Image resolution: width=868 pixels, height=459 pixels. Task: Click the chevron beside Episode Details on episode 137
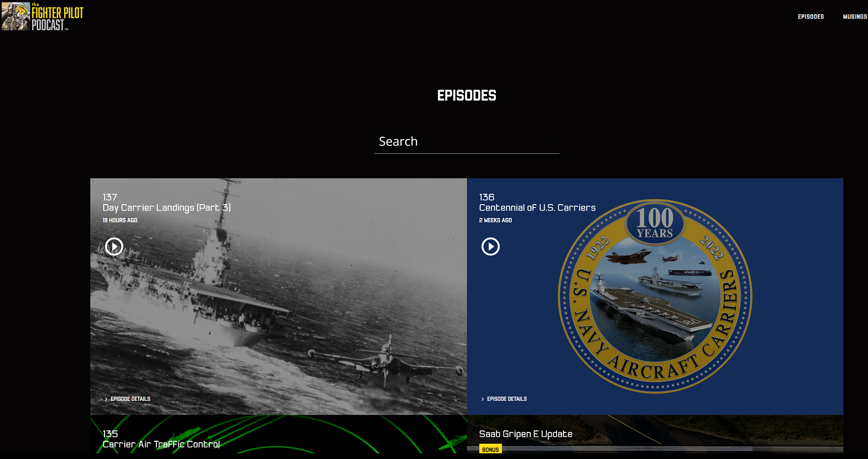click(x=106, y=398)
